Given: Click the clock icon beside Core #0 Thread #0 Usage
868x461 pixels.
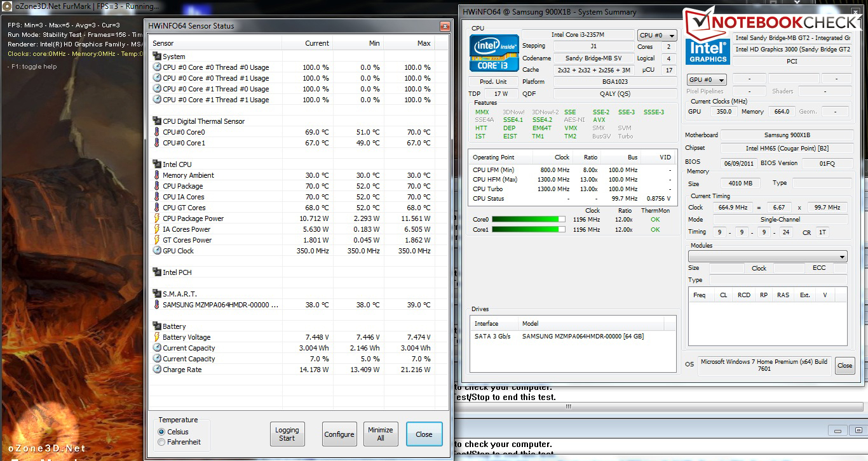Looking at the screenshot, I should tap(157, 67).
